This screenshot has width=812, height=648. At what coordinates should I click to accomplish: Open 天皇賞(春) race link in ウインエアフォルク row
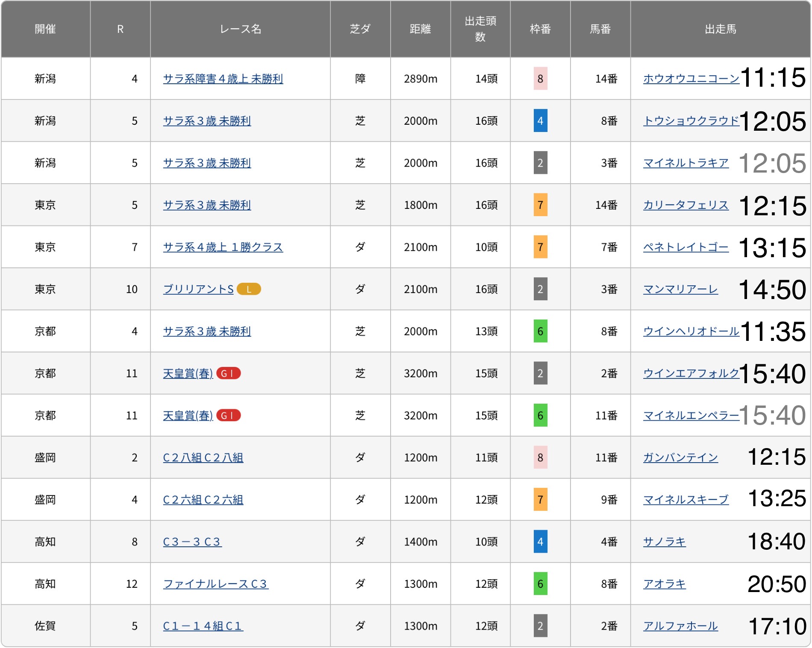click(188, 373)
